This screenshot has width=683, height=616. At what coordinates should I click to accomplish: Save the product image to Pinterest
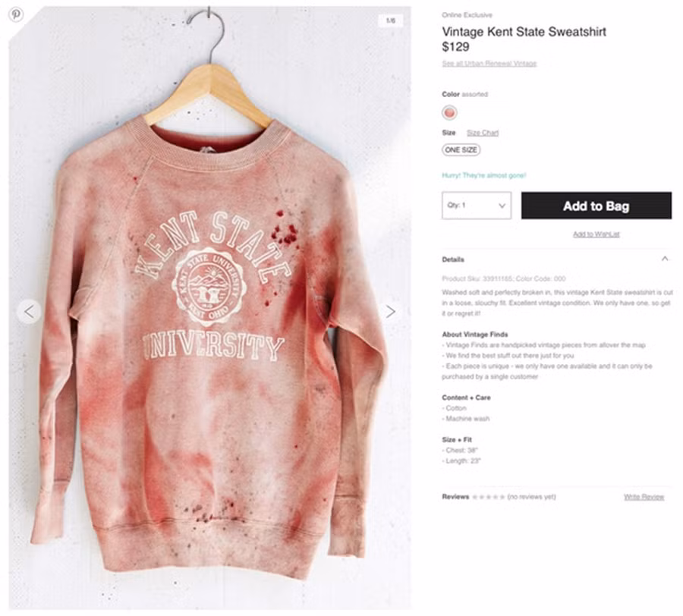[x=15, y=15]
